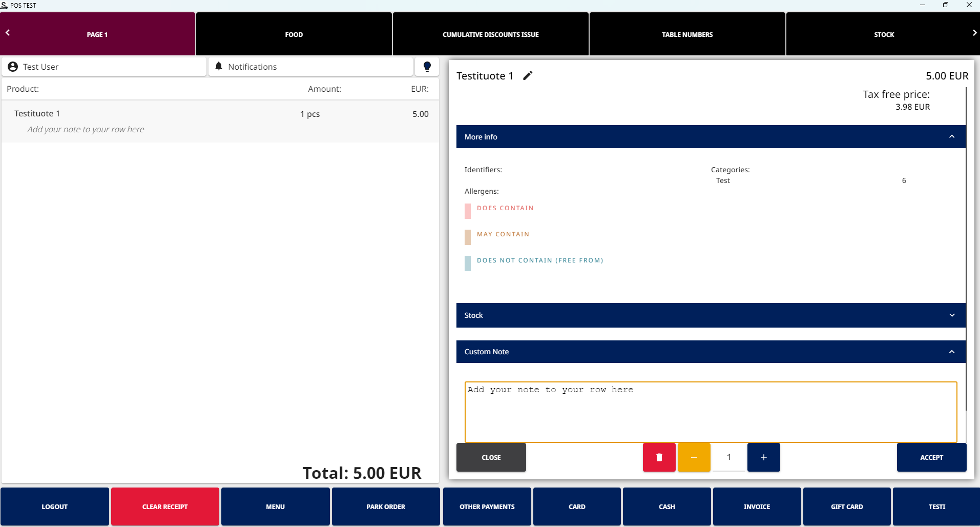Switch to the FOOD tab
Viewport: 980px width, 527px height.
[x=294, y=34]
